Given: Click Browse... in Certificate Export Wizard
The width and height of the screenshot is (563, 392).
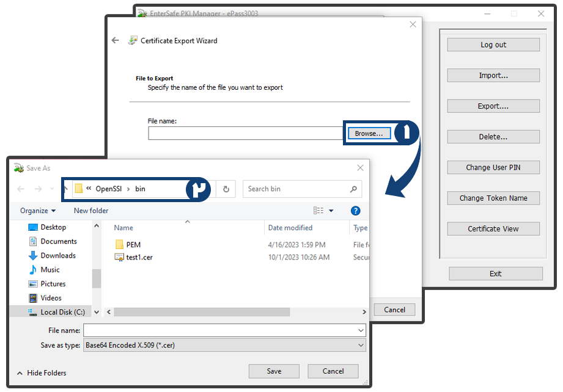Looking at the screenshot, I should [x=369, y=134].
